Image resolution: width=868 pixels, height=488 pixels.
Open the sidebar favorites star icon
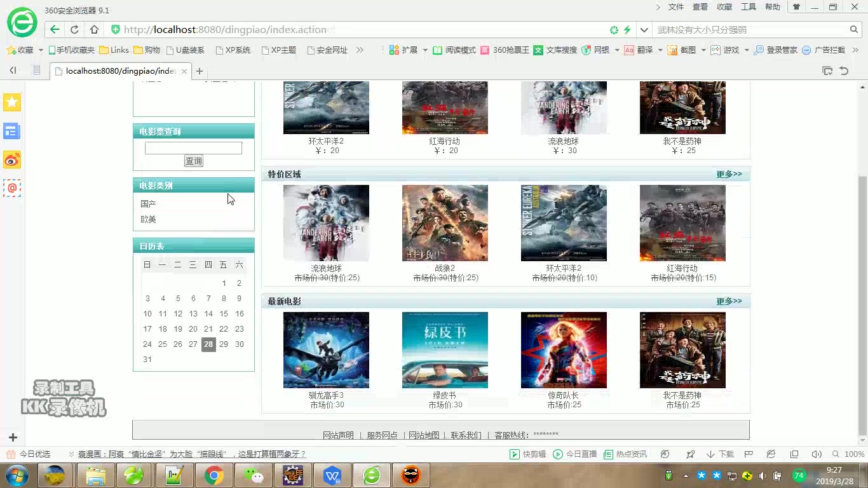12,102
